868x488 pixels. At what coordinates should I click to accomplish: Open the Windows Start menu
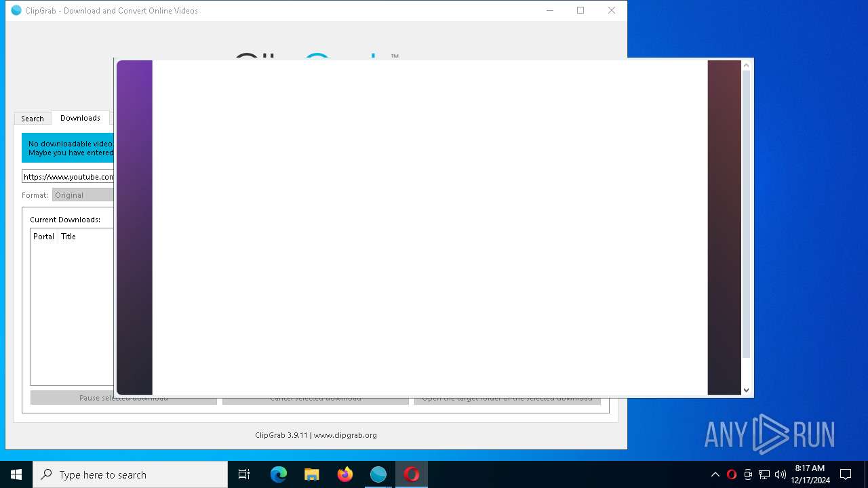[x=16, y=474]
